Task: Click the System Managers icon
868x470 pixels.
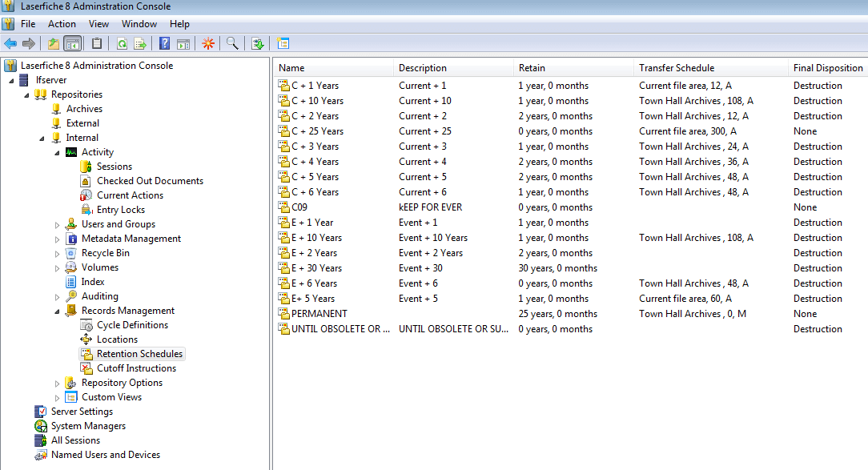Action: [x=40, y=426]
